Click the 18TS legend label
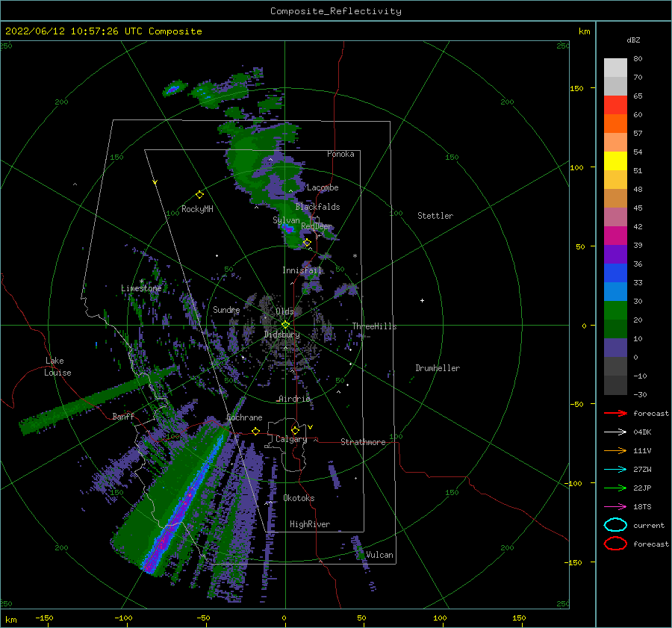The width and height of the screenshot is (672, 628). [x=642, y=507]
